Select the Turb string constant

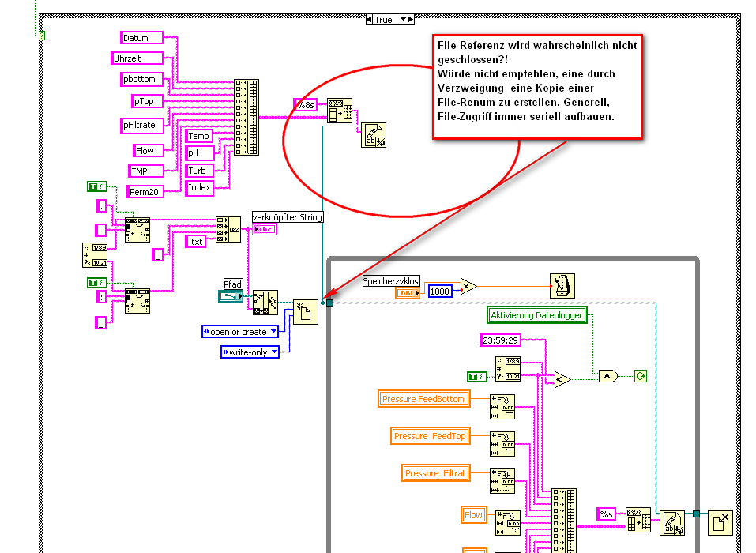198,171
